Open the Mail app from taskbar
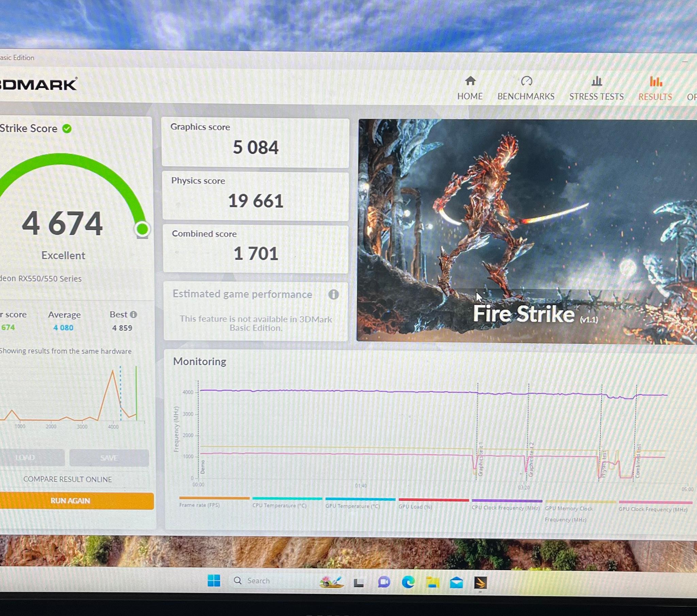 [456, 583]
